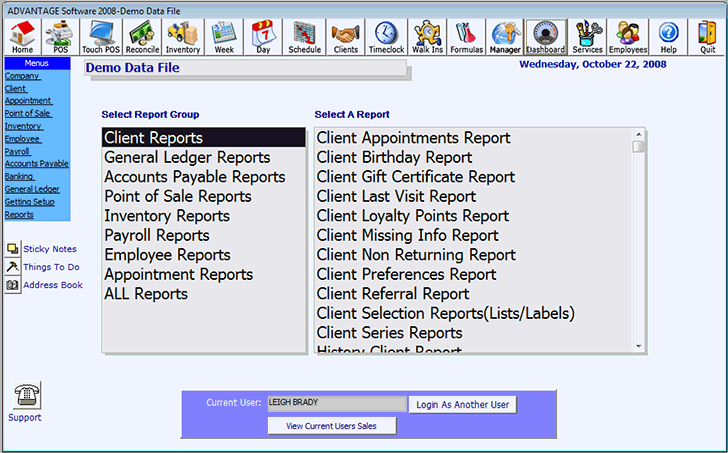Click report list scrollbar up arrow
The height and width of the screenshot is (453, 728).
pyautogui.click(x=639, y=134)
